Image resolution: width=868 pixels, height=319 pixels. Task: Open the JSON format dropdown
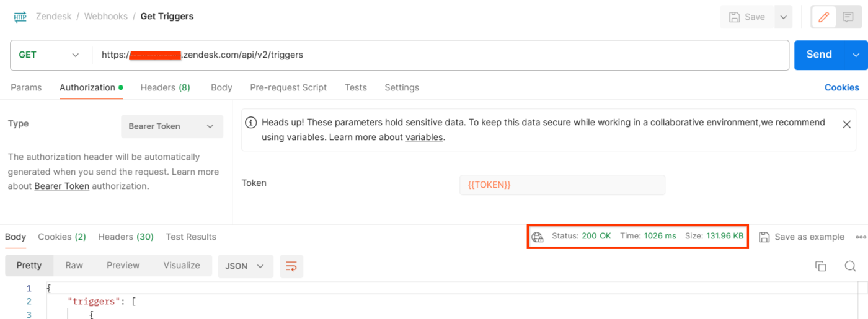[245, 266]
